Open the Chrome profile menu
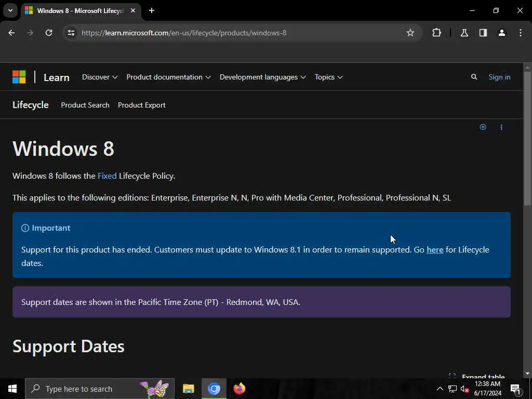 click(x=501, y=33)
